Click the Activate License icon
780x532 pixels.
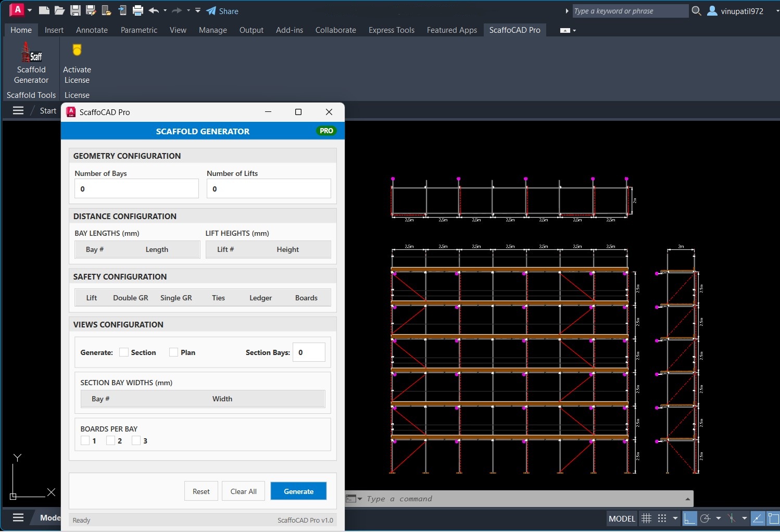[77, 62]
